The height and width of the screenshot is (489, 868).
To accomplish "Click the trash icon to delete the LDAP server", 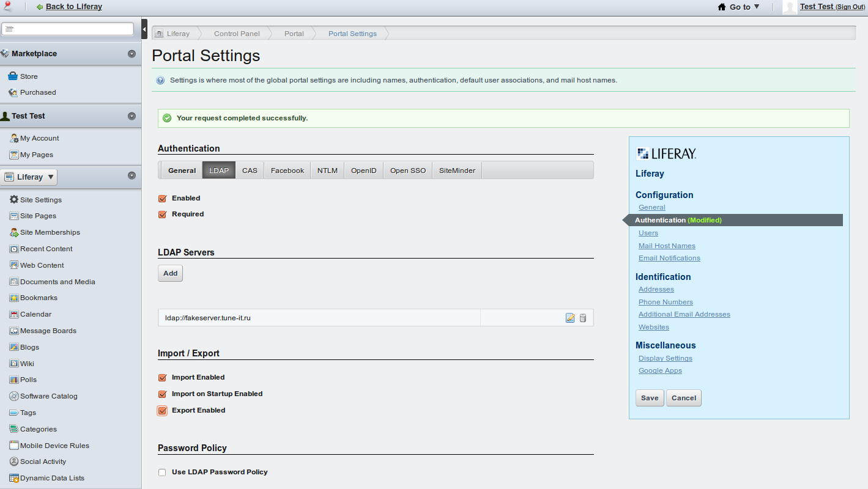I will click(583, 318).
